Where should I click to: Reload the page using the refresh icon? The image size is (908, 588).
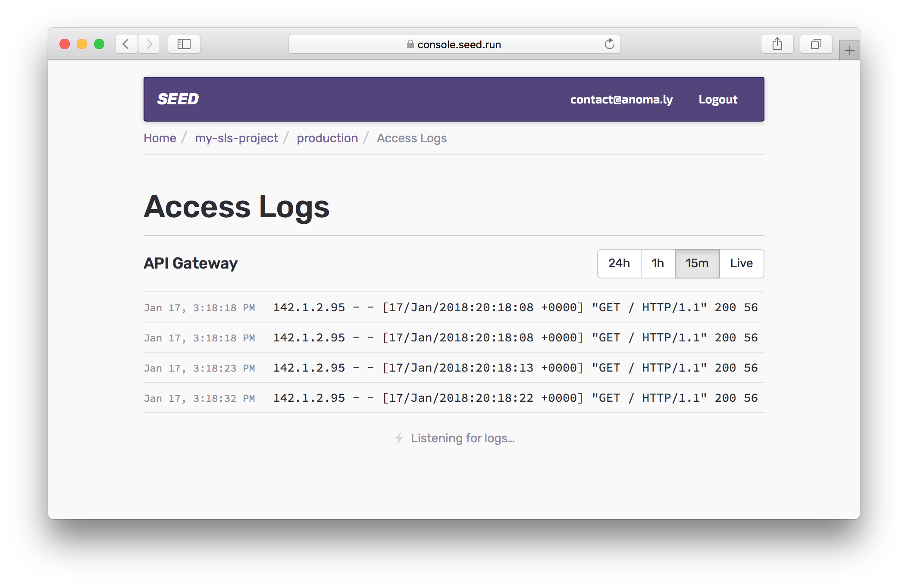[608, 44]
